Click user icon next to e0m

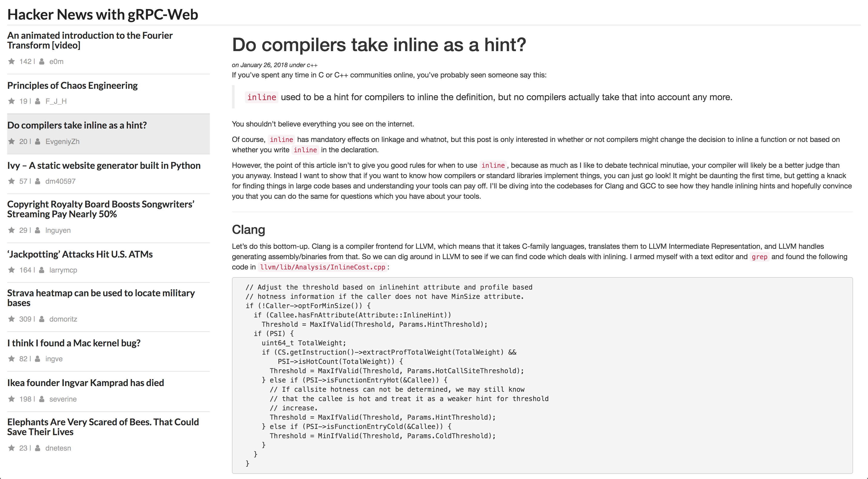[x=42, y=61]
